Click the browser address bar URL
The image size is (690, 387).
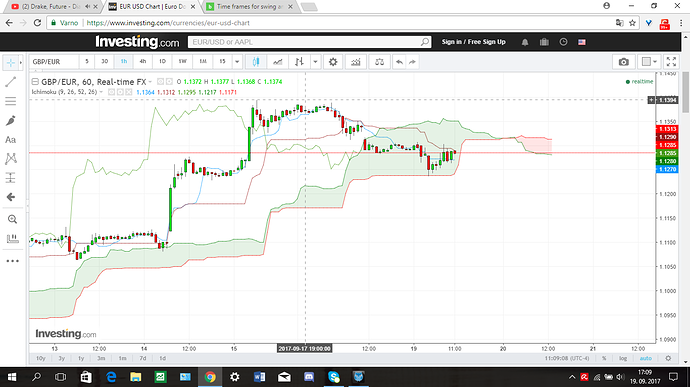pyautogui.click(x=168, y=23)
